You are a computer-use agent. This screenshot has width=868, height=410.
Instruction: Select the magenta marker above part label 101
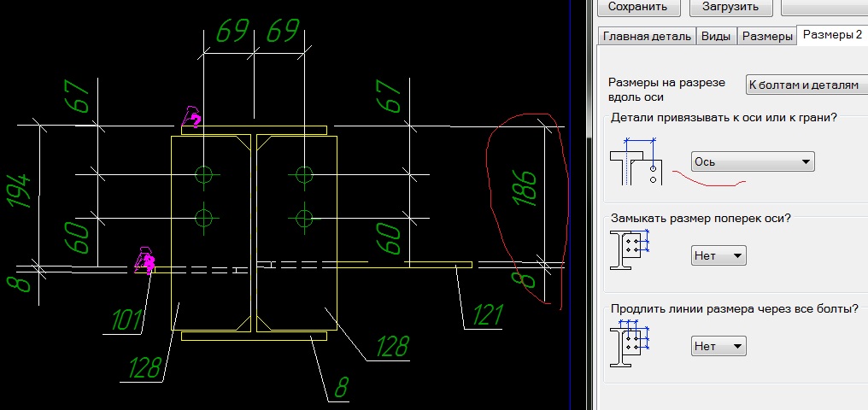pyautogui.click(x=146, y=261)
